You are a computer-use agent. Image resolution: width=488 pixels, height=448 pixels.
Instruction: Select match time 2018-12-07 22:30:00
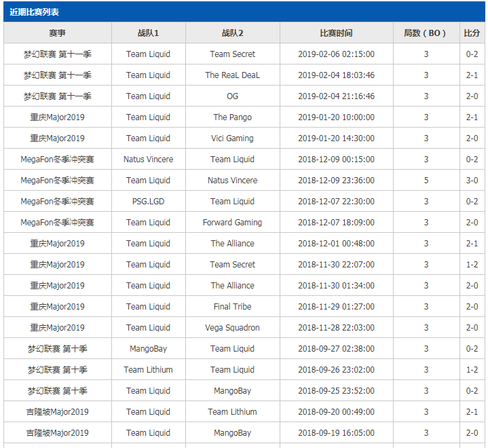[336, 202]
